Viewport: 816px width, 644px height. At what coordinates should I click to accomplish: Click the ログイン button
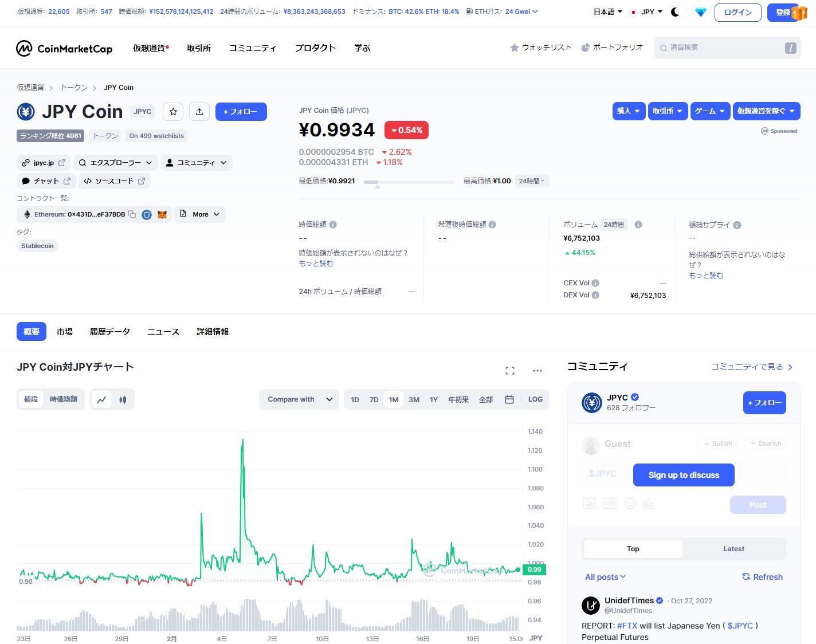[x=737, y=12]
